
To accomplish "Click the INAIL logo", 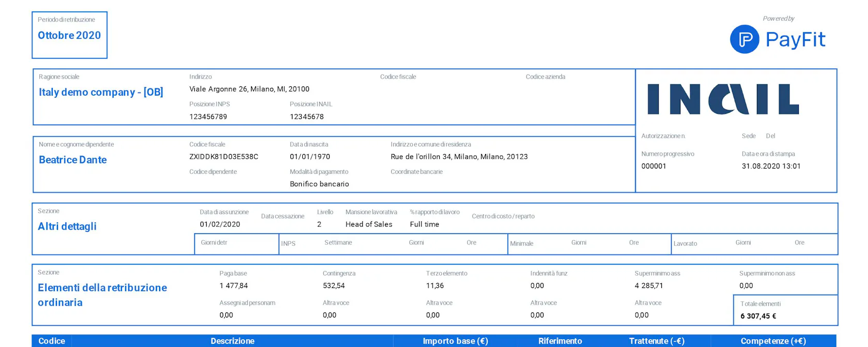I will click(x=723, y=99).
